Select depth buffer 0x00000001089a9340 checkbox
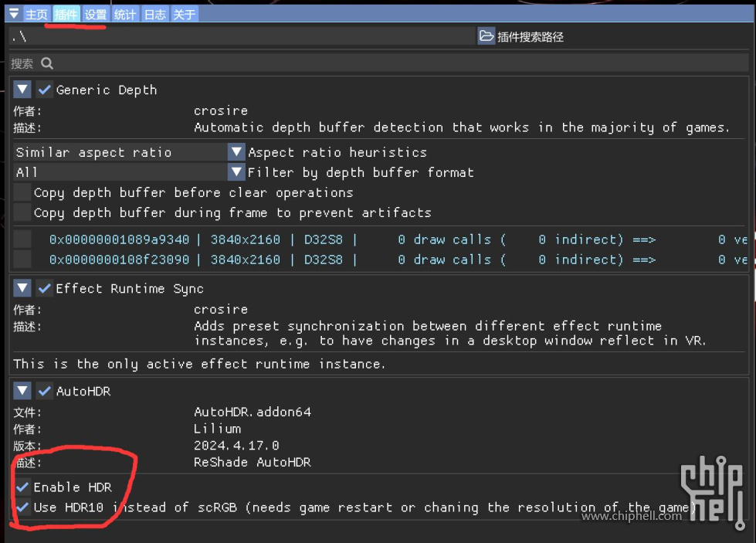 coord(22,239)
